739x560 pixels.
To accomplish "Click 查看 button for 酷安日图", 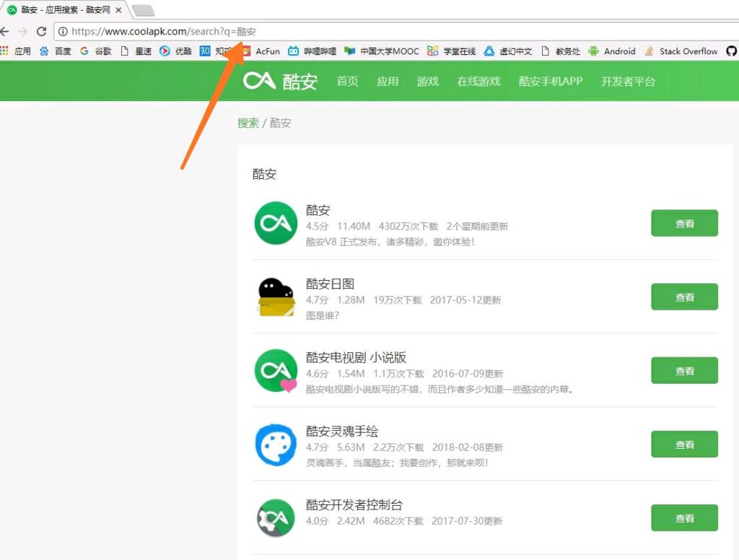I will click(684, 297).
